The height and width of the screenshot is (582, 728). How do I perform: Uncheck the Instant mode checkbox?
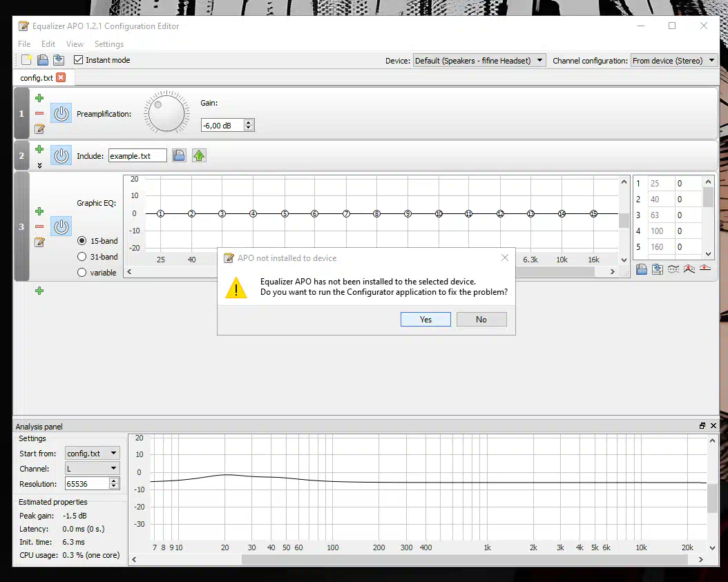click(x=79, y=60)
